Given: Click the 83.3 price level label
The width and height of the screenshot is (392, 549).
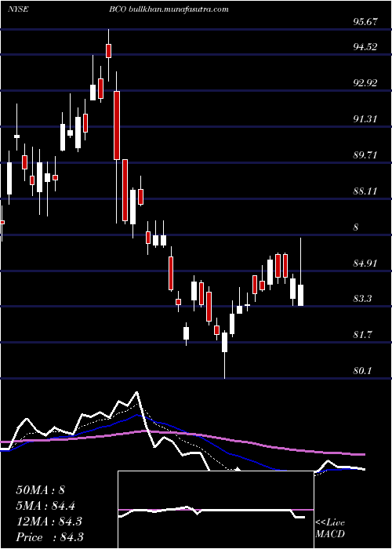Looking at the screenshot, I should coord(362,299).
